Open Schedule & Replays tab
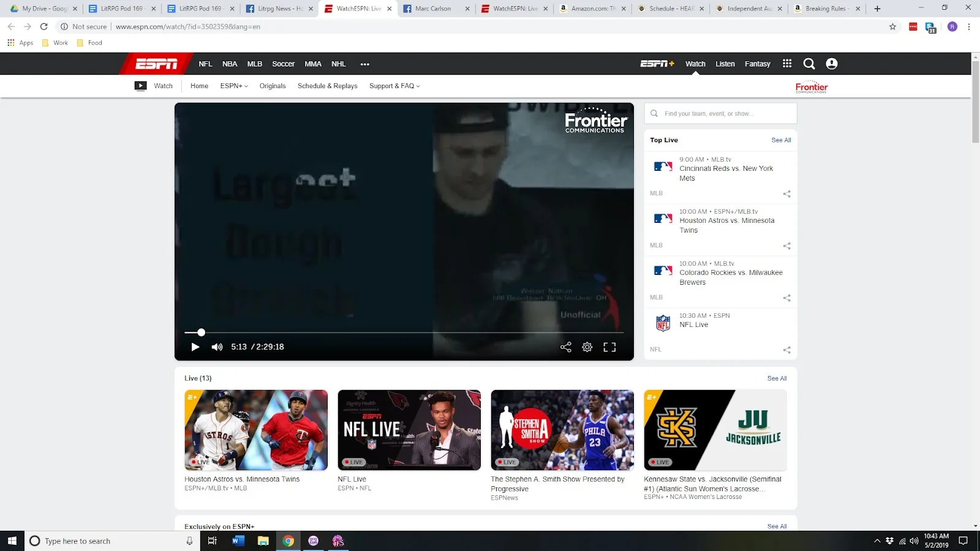Viewport: 980px width, 551px height. click(x=328, y=86)
